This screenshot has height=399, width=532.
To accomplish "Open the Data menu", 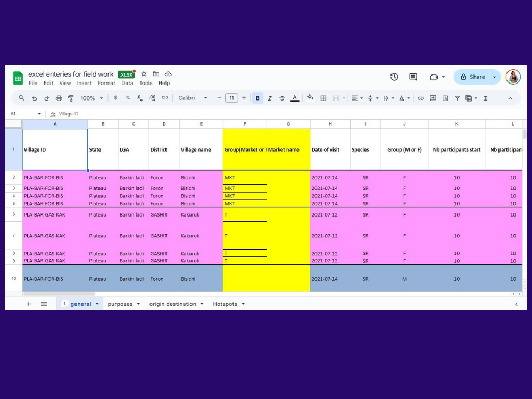I will coord(127,83).
